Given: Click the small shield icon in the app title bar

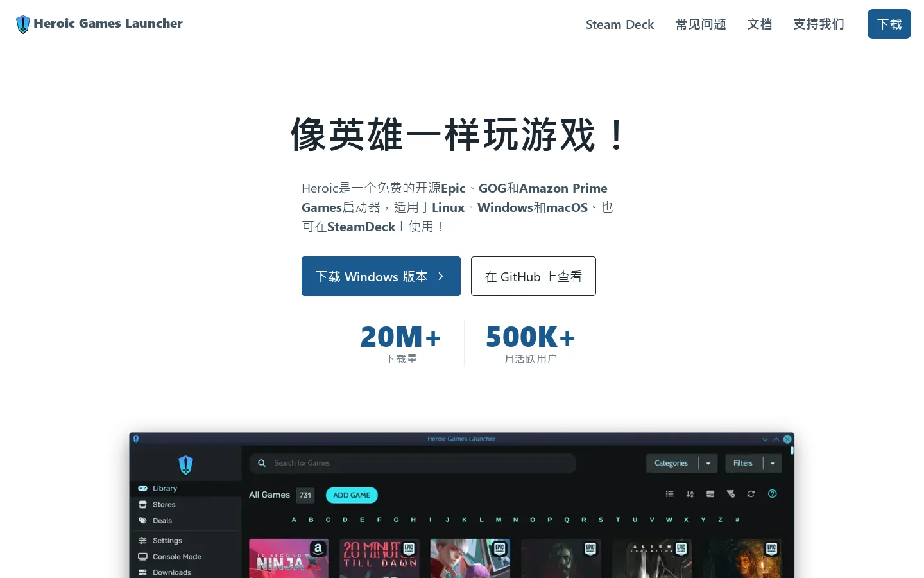Looking at the screenshot, I should [136, 439].
